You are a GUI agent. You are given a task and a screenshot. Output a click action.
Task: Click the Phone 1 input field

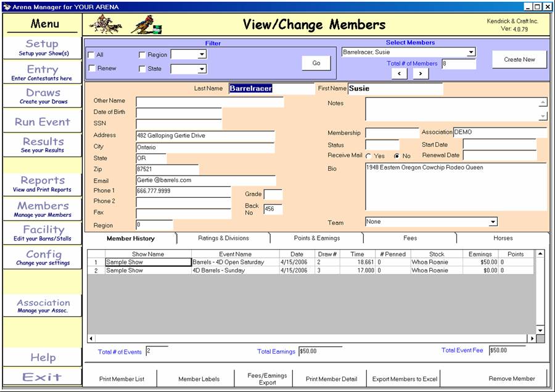tap(183, 191)
